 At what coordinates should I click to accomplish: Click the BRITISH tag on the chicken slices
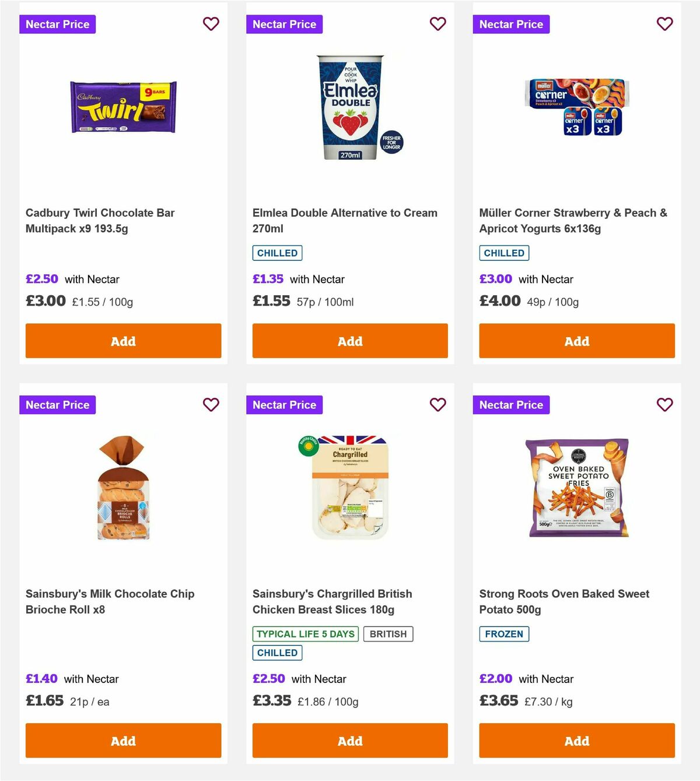tap(388, 633)
